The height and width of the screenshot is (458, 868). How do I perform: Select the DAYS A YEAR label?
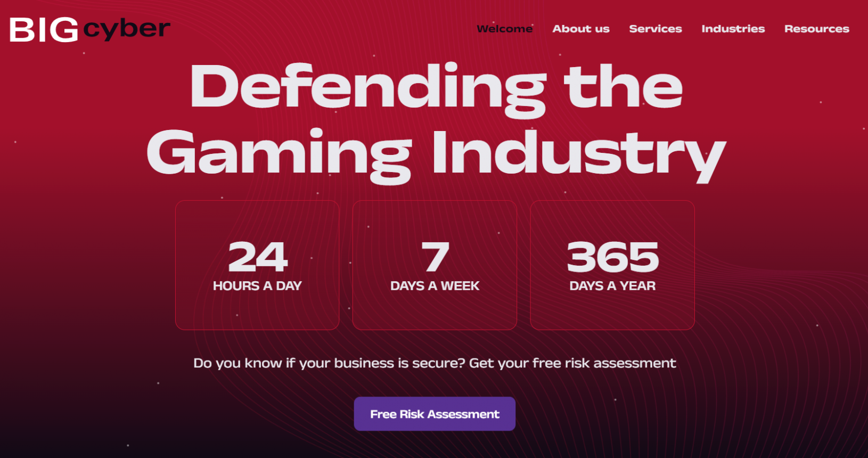[x=612, y=286]
